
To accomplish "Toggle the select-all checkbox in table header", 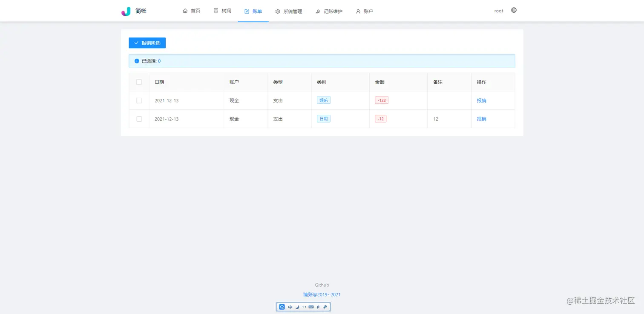I will point(139,82).
